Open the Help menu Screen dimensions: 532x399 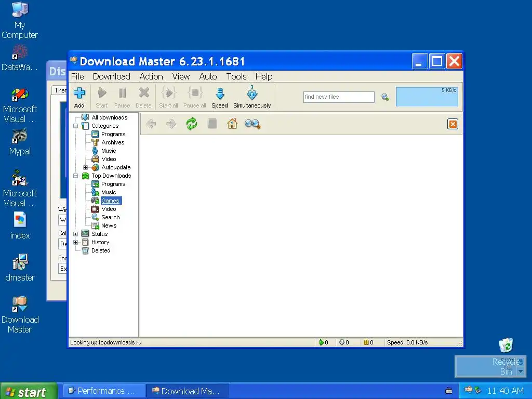coord(264,77)
